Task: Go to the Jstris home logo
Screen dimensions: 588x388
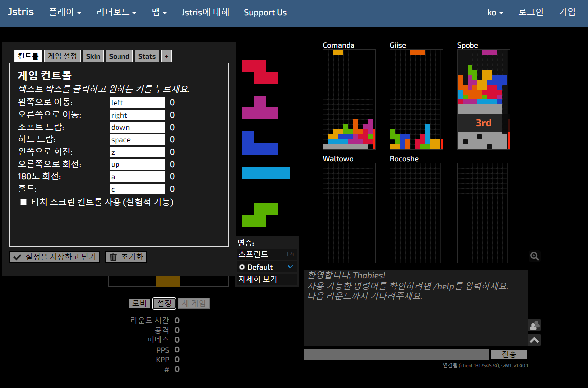Action: [x=21, y=12]
